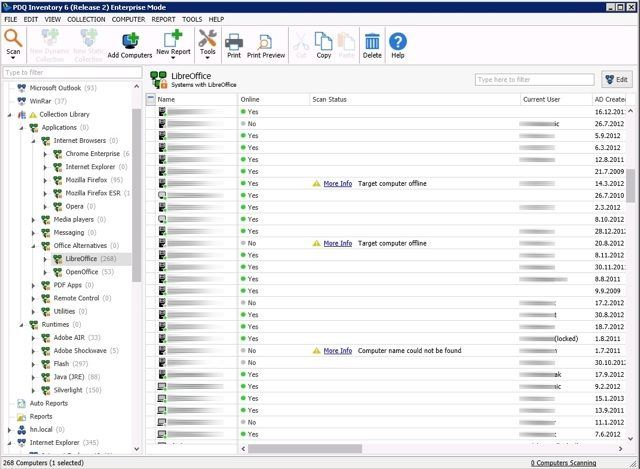Open the Reports folder in the tree
Viewport: 640px width, 469px height.
point(35,416)
